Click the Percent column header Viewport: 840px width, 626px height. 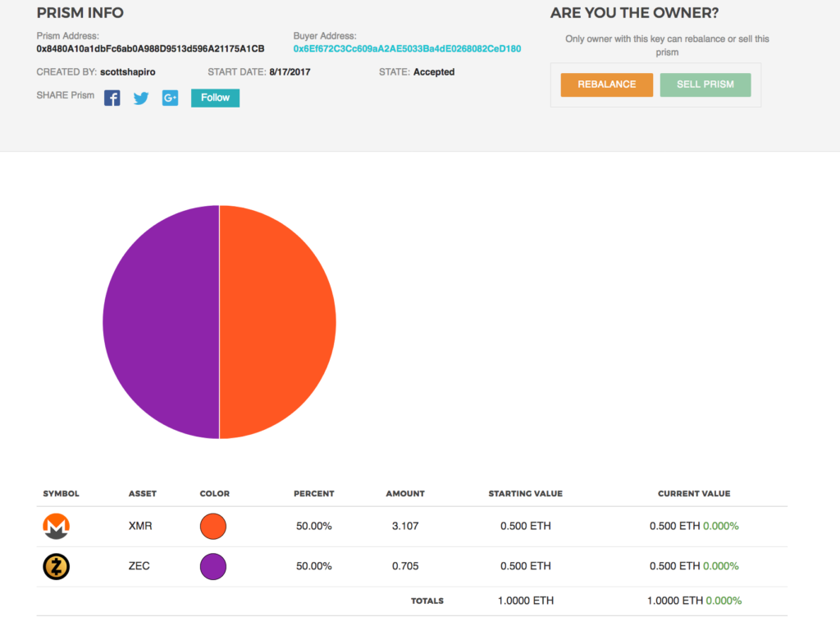coord(314,494)
